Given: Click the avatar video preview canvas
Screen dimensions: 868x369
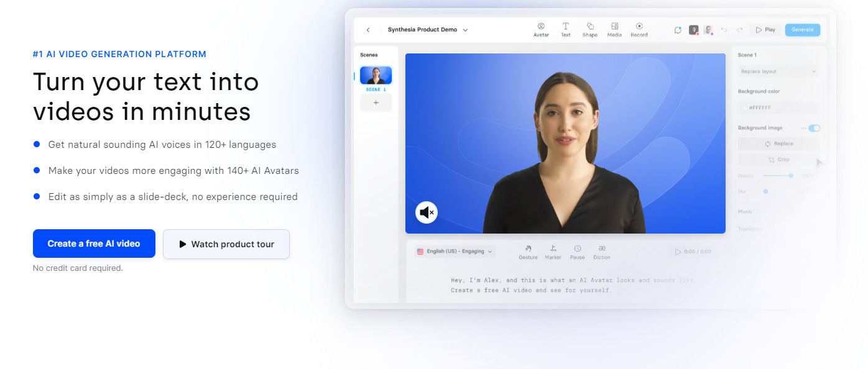Looking at the screenshot, I should (565, 143).
